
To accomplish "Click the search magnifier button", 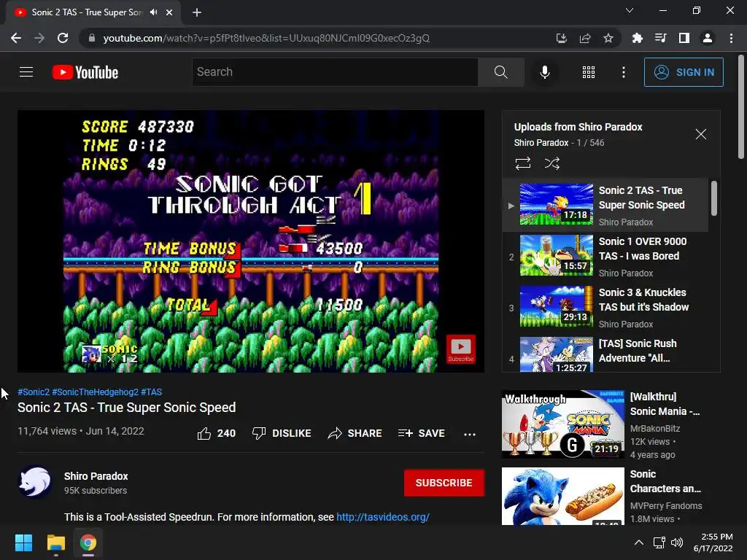I will pos(500,72).
